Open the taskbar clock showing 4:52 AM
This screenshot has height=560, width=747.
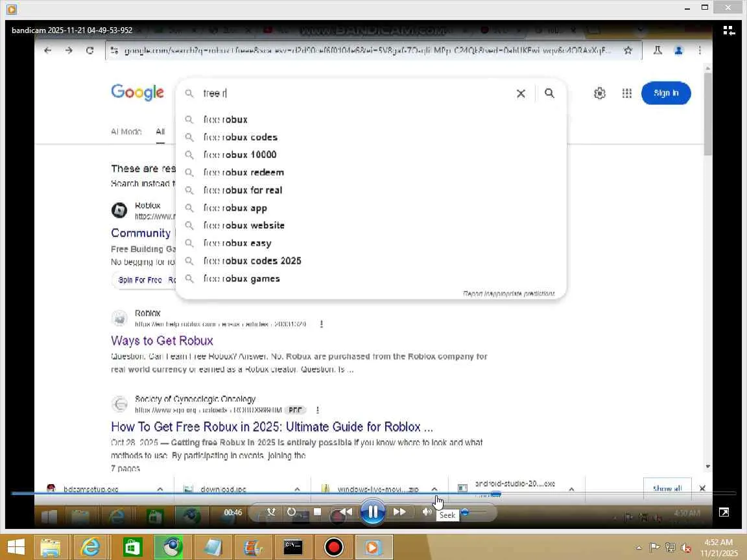pos(719,548)
